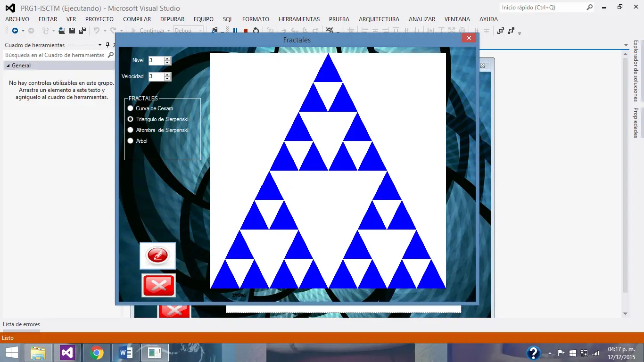This screenshot has width=644, height=362.
Task: Decrease the Velocidad value with down arrow
Action: pyautogui.click(x=167, y=78)
